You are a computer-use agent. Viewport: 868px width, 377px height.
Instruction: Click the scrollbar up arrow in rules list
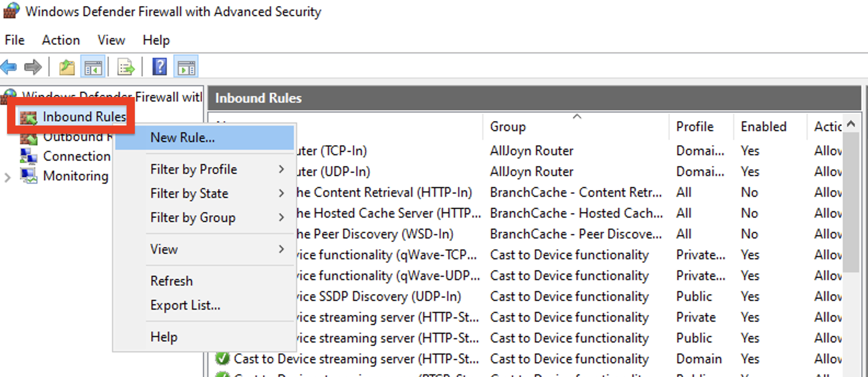[x=851, y=124]
